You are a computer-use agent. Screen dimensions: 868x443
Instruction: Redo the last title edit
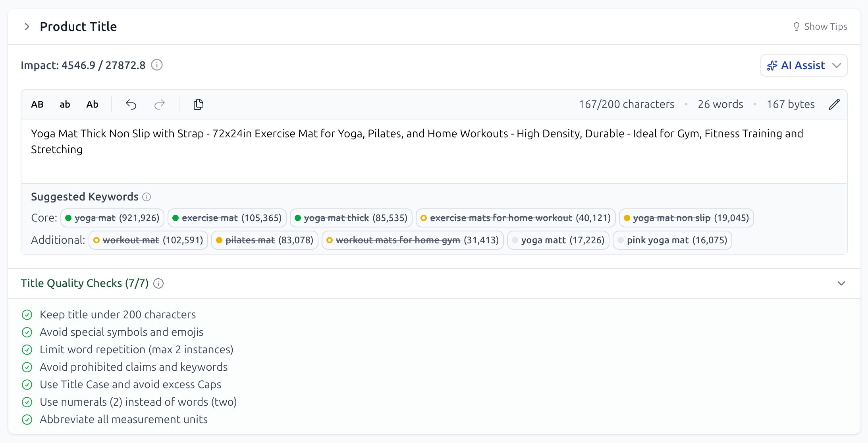click(159, 104)
